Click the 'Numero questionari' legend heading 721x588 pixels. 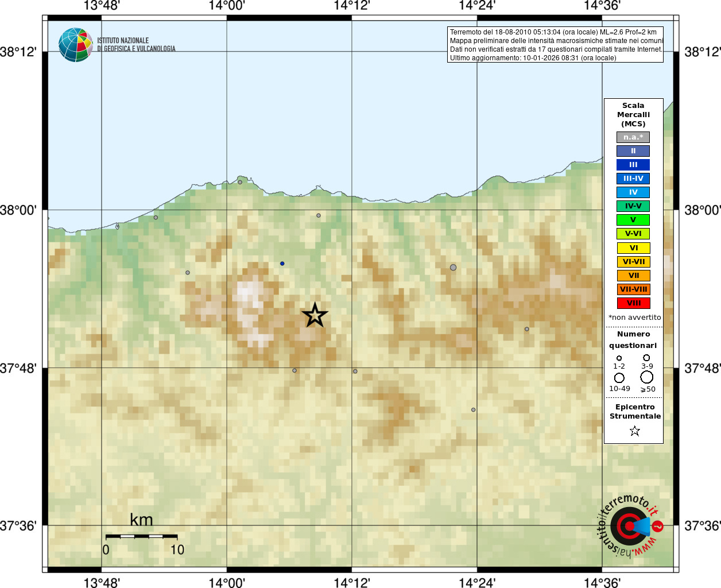tap(633, 340)
